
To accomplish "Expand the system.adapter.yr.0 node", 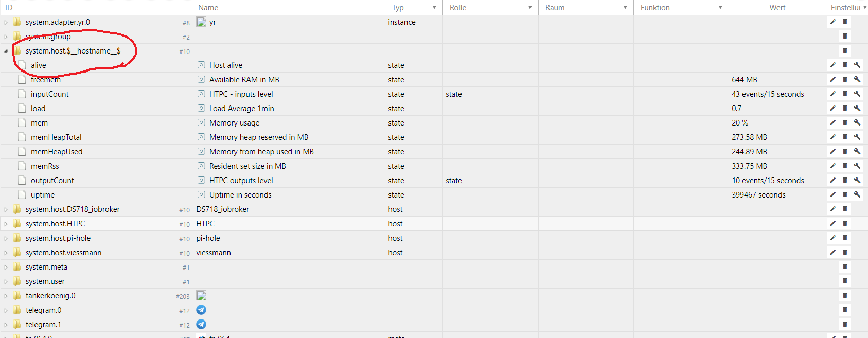I will click(6, 22).
